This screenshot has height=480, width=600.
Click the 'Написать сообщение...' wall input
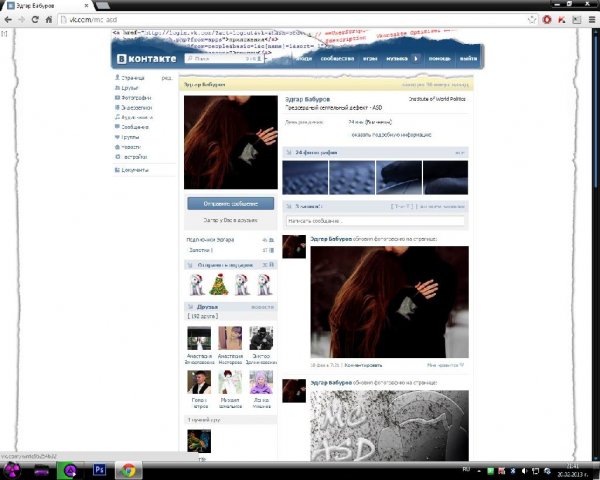(x=375, y=221)
